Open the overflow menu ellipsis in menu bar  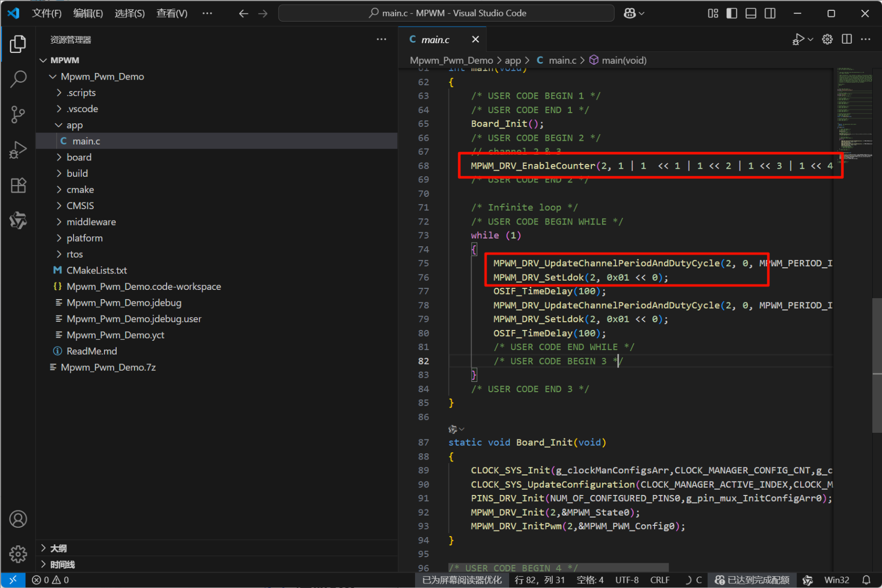tap(207, 13)
